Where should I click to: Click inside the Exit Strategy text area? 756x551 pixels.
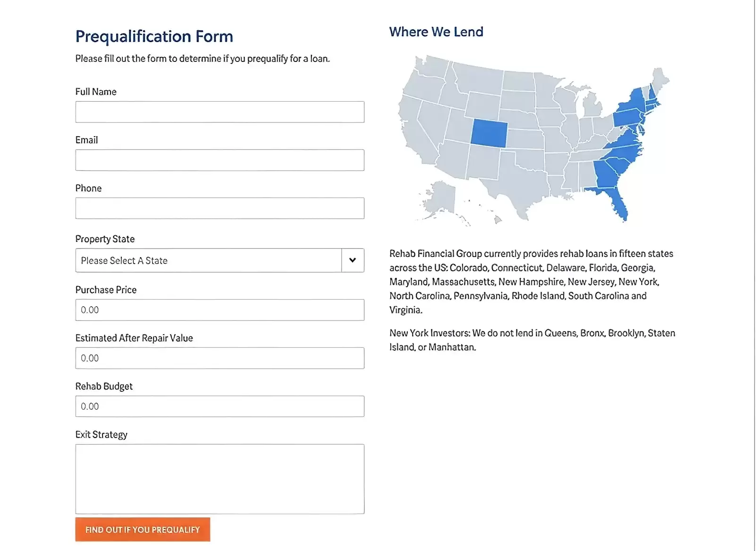pyautogui.click(x=220, y=479)
